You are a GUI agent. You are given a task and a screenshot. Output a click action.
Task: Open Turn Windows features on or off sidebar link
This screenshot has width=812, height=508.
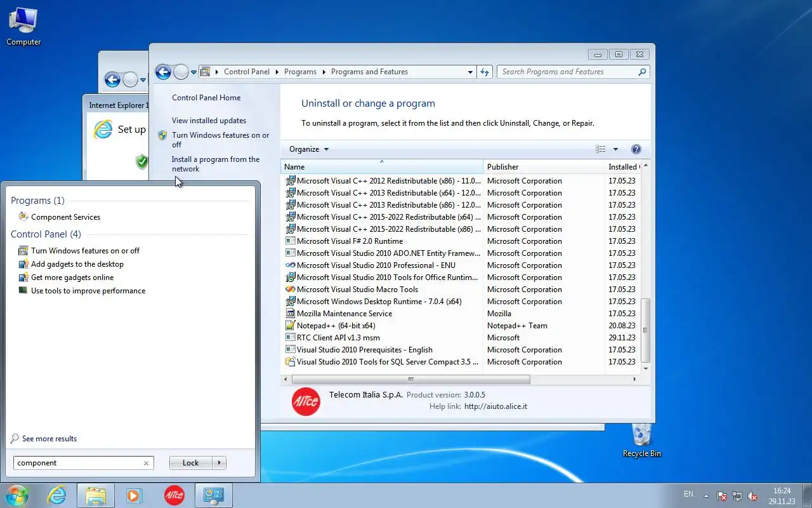pos(220,140)
